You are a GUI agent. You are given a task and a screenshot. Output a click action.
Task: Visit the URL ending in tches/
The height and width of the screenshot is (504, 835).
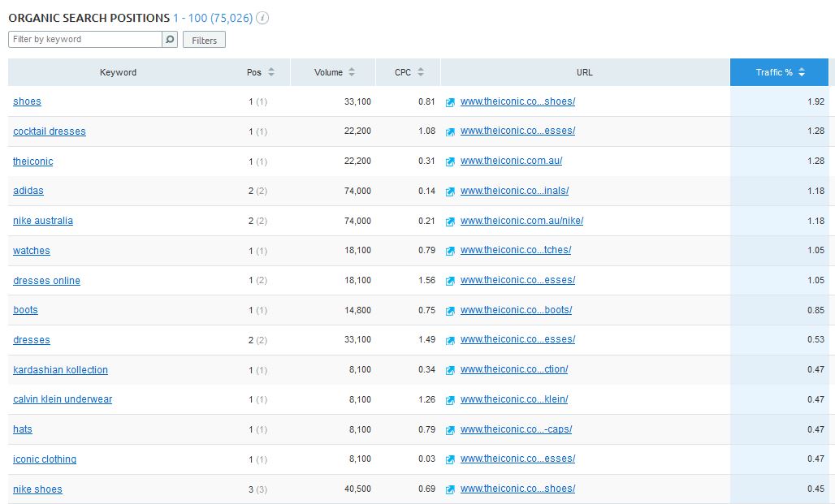point(516,250)
